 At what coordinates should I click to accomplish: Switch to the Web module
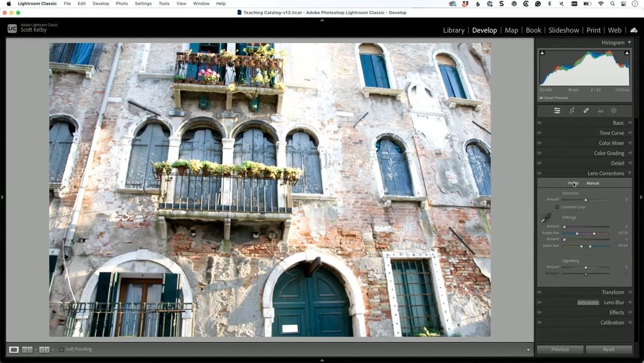tap(614, 31)
